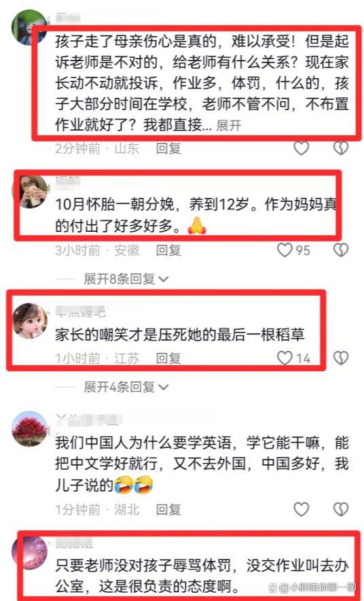Viewport: 364px width, 601px height.
Task: Open the cartoon girl avatar profile
Action: point(29,321)
